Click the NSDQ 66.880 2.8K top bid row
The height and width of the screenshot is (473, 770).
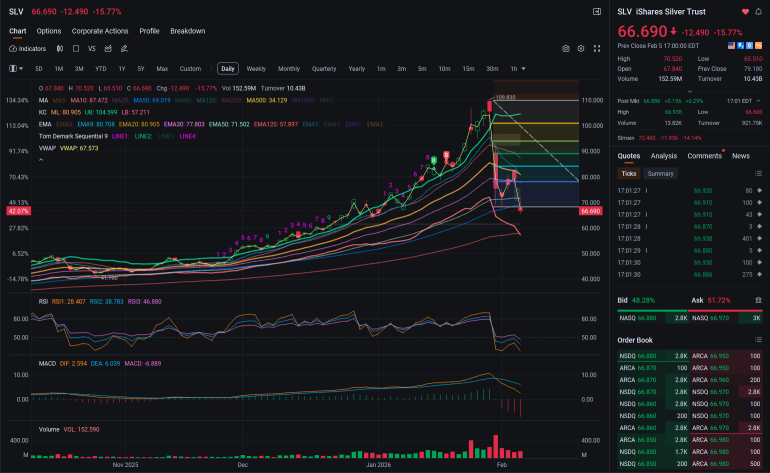point(653,356)
